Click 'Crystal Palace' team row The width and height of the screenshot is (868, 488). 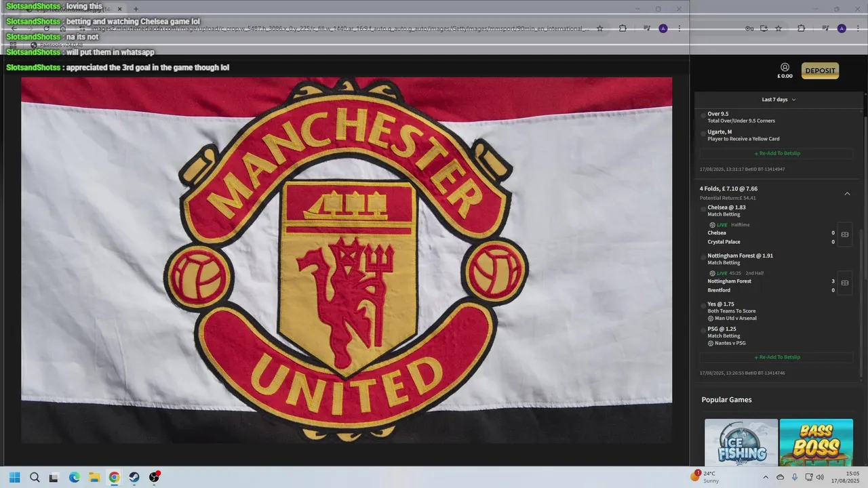click(771, 242)
